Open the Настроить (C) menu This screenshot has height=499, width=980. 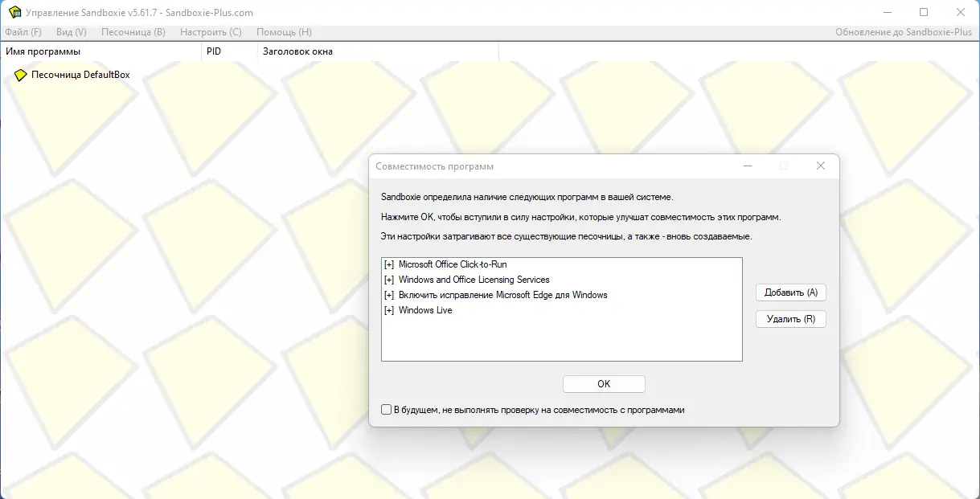pos(211,32)
